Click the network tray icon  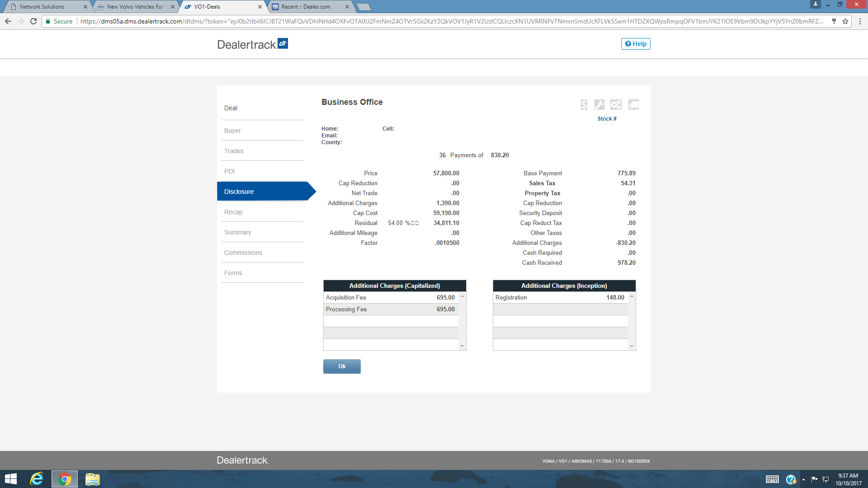point(826,479)
